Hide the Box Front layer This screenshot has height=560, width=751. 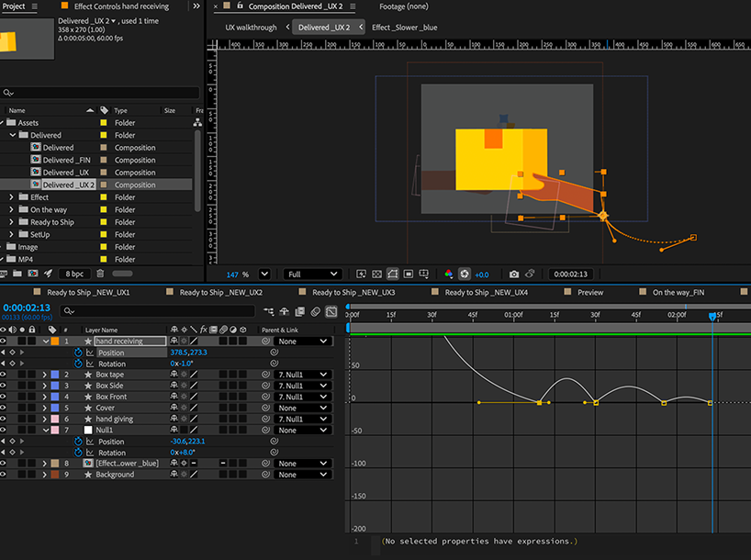(4, 397)
